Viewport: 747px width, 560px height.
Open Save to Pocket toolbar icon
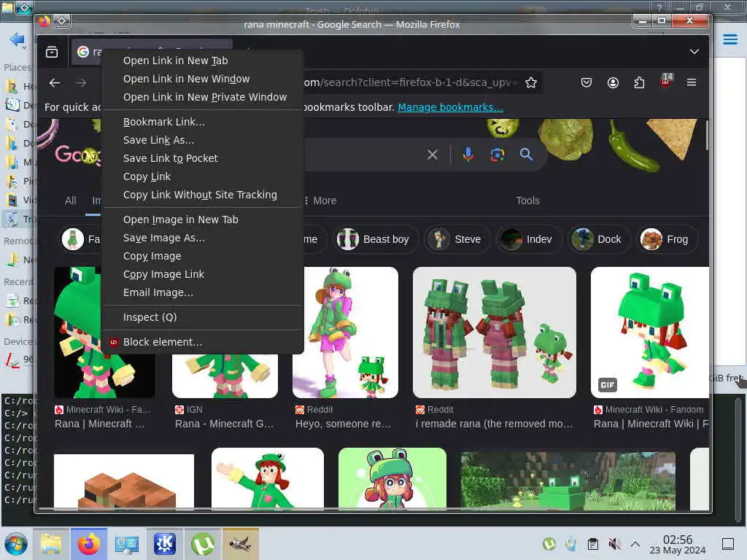pos(587,83)
